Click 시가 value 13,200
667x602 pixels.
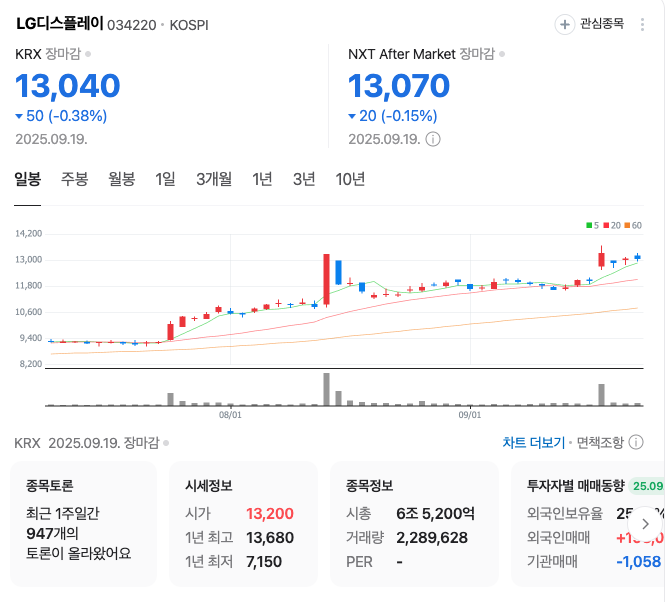coord(270,514)
